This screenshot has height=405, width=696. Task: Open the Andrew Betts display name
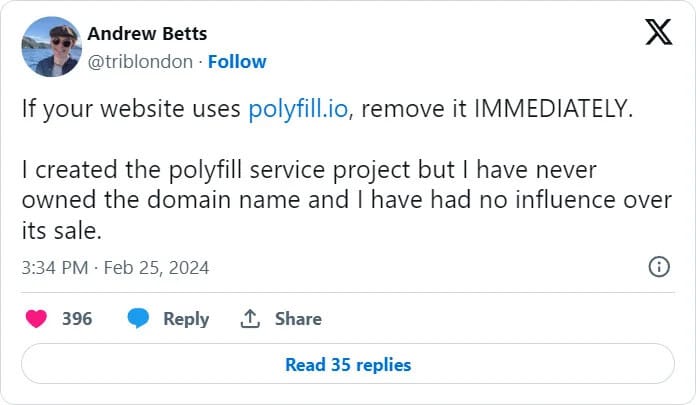point(147,34)
